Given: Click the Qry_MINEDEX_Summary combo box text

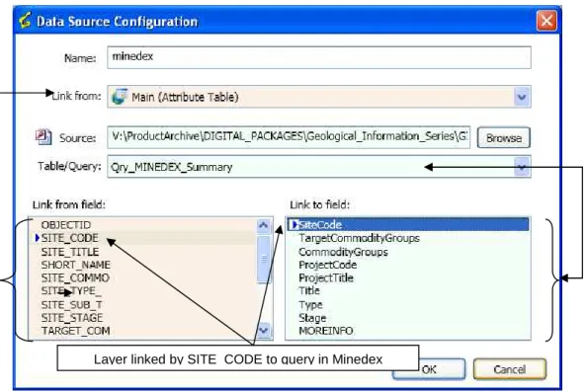Looking at the screenshot, I should pos(172,167).
